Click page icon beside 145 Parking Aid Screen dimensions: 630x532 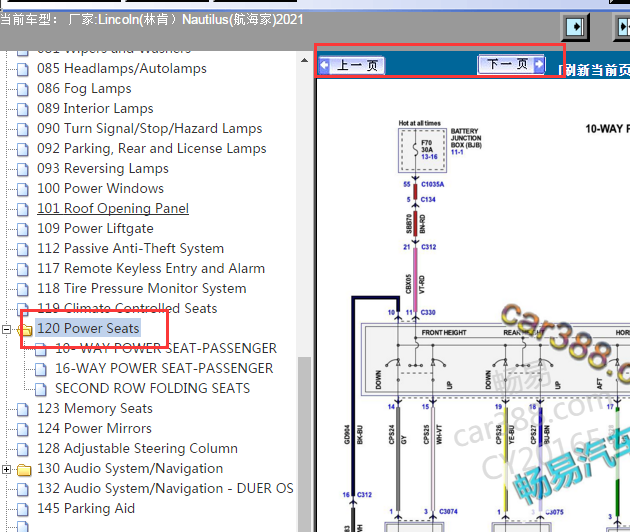[x=23, y=509]
